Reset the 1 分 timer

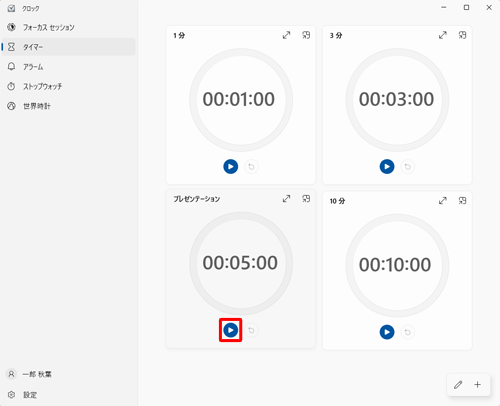[x=251, y=166]
